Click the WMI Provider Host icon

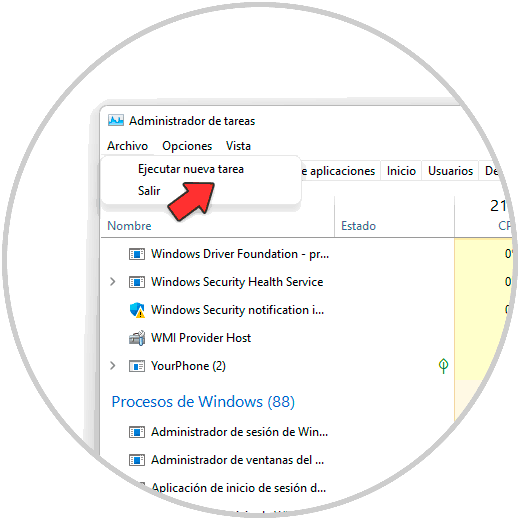tap(137, 338)
